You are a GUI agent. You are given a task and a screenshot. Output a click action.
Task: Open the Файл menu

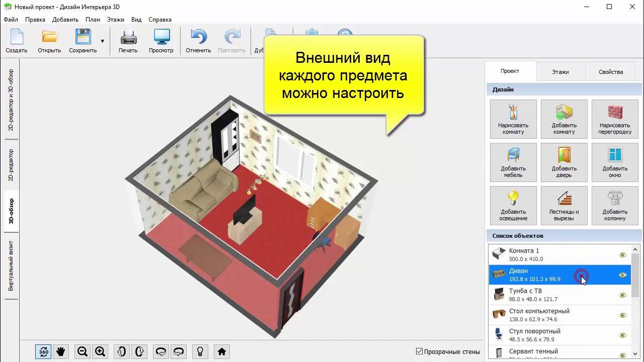click(x=11, y=20)
